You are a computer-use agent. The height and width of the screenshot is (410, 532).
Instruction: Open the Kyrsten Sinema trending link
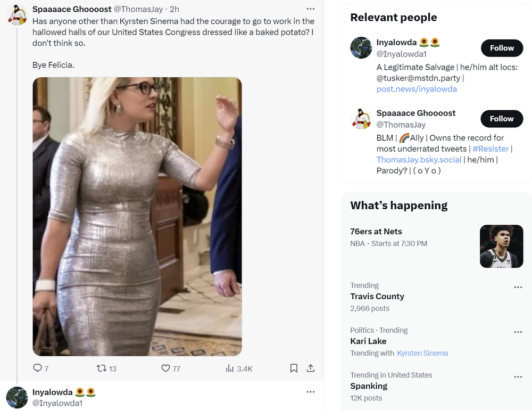pyautogui.click(x=422, y=353)
